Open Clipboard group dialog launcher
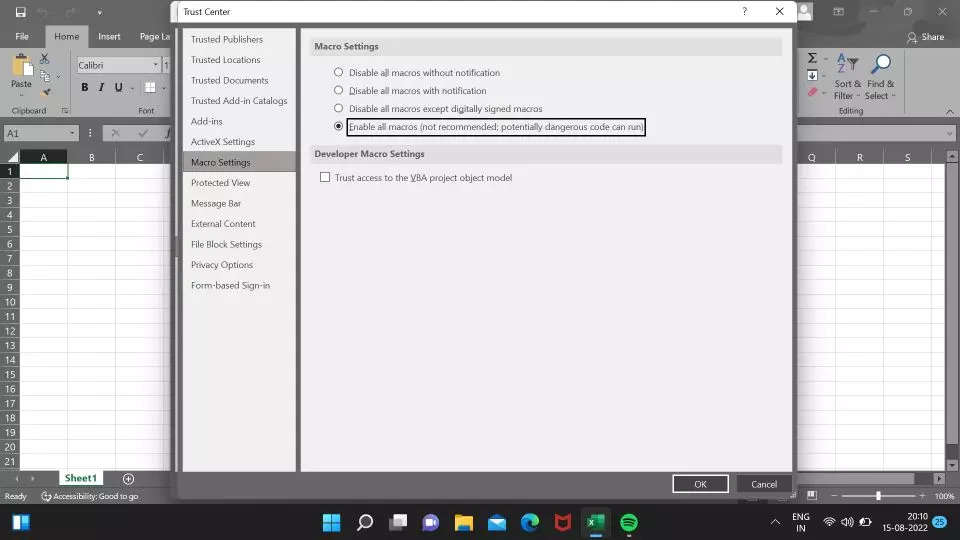The height and width of the screenshot is (540, 960). tap(65, 111)
